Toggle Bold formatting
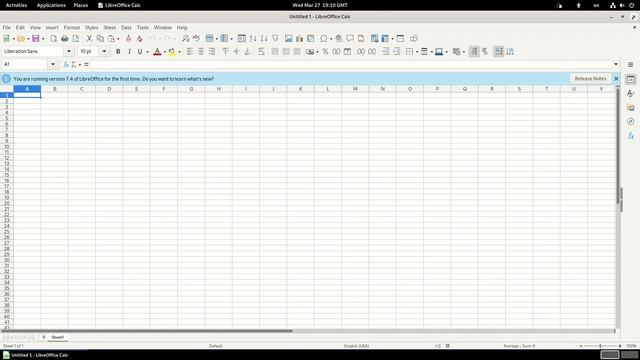Screen dimensions: 640x360 [x=118, y=51]
